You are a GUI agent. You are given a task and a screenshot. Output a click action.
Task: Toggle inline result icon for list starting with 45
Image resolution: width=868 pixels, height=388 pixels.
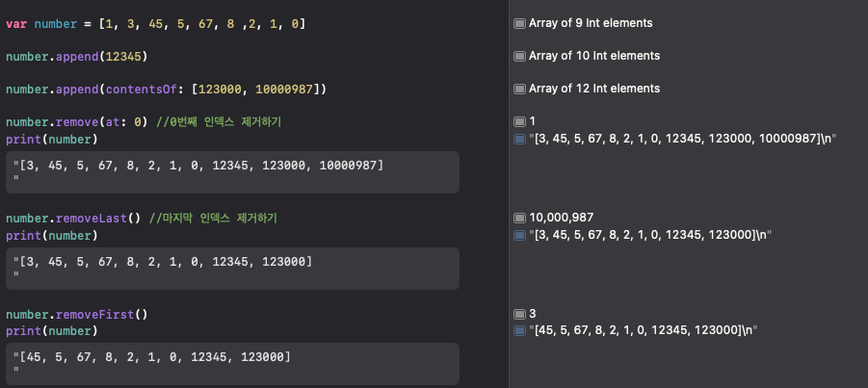point(519,330)
